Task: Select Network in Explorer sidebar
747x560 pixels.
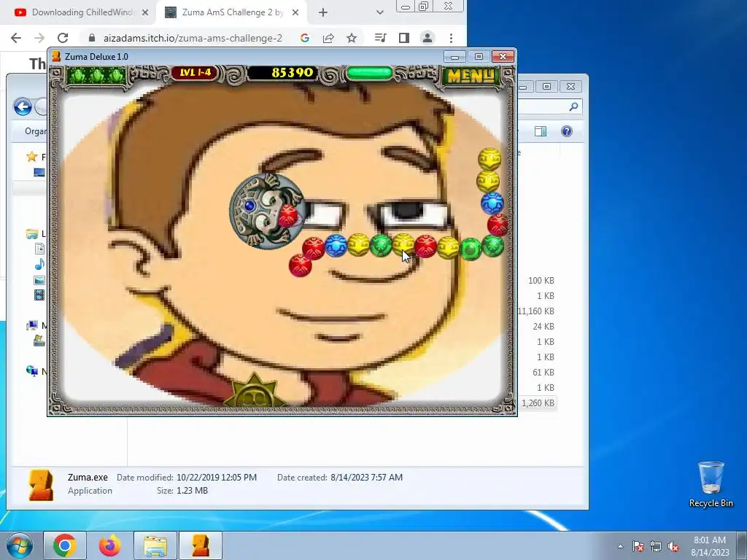Action: pos(32,371)
